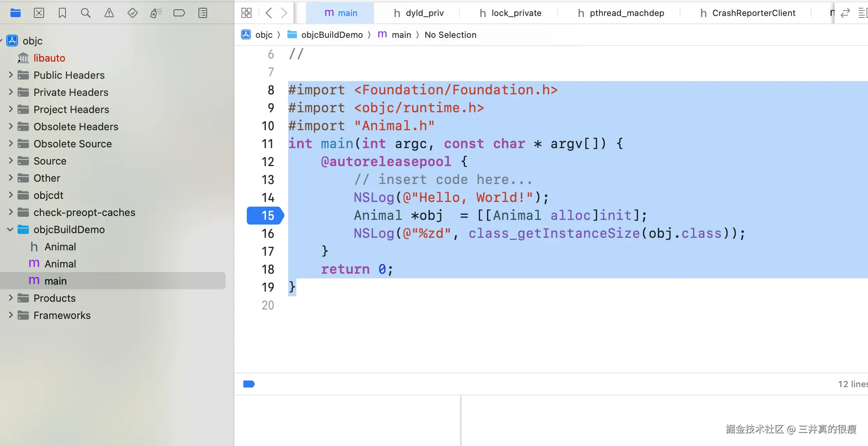Expand the Frameworks group
The image size is (868, 446).
11,315
